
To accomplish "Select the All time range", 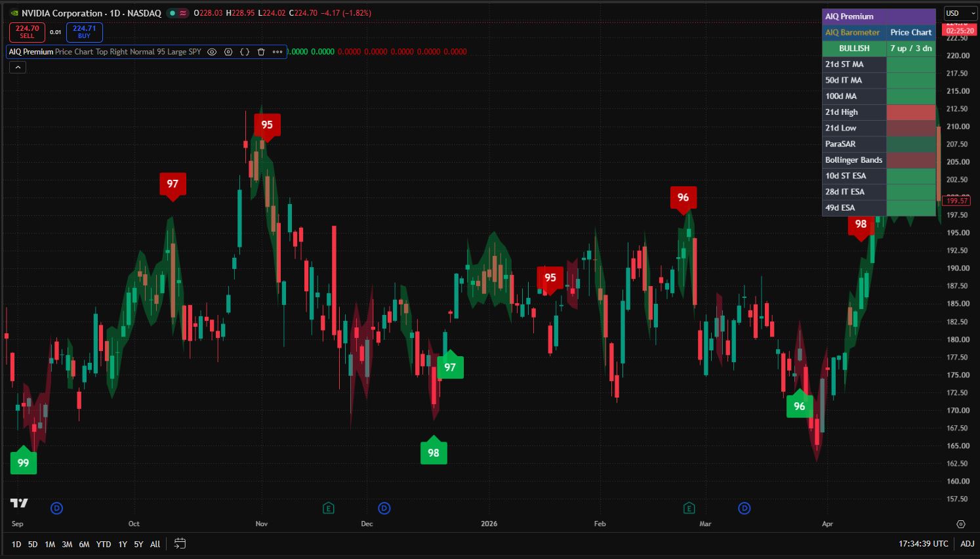I will click(x=155, y=544).
